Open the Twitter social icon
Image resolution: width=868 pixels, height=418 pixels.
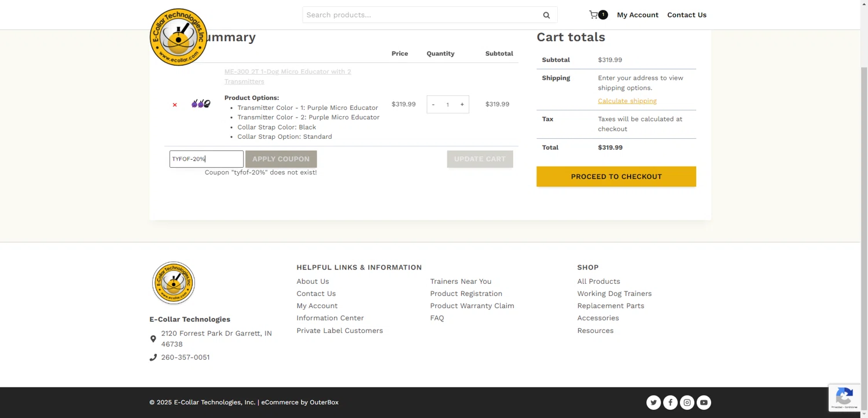pos(653,402)
